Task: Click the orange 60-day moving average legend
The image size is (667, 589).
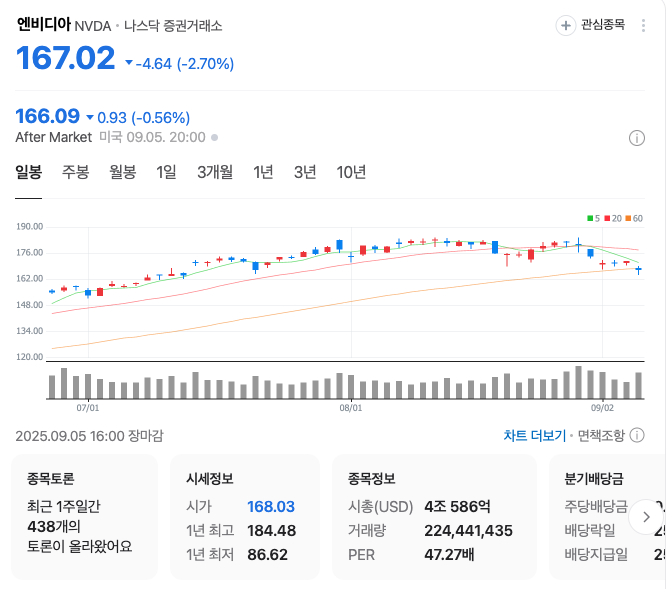Action: (634, 219)
